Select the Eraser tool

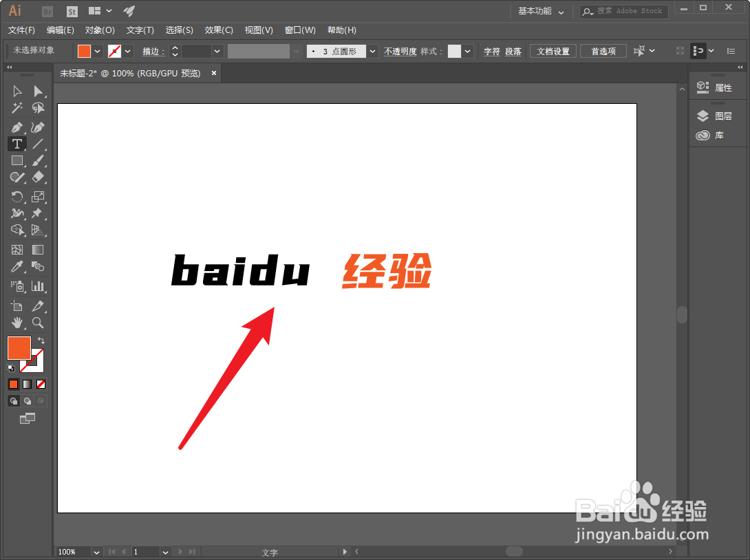click(38, 177)
